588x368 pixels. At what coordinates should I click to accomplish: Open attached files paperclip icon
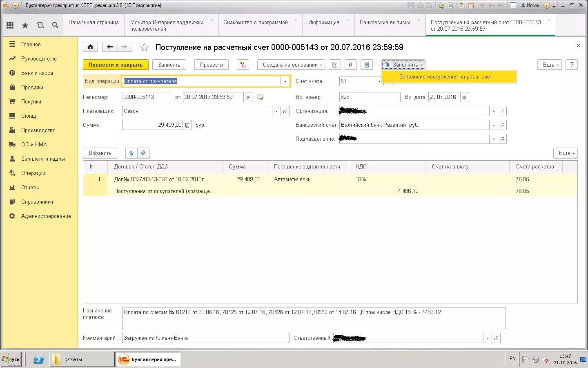point(350,65)
